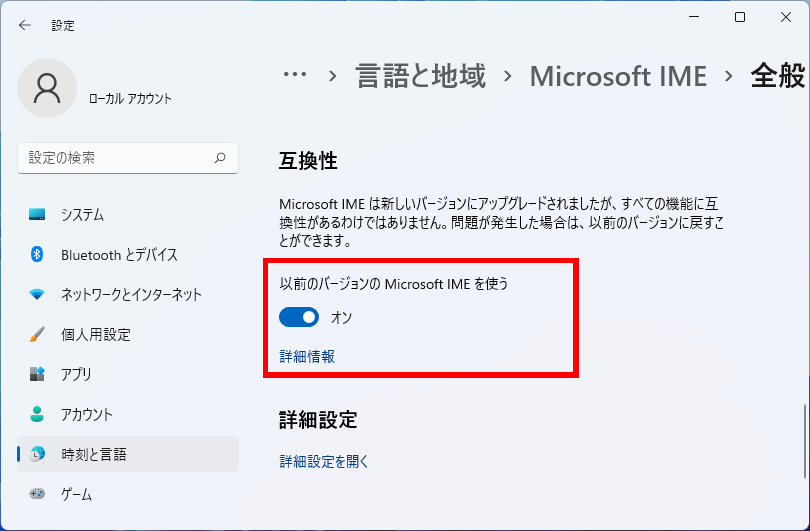This screenshot has width=810, height=531.
Task: Expand the breadcrumb ellipsis
Action: [295, 75]
